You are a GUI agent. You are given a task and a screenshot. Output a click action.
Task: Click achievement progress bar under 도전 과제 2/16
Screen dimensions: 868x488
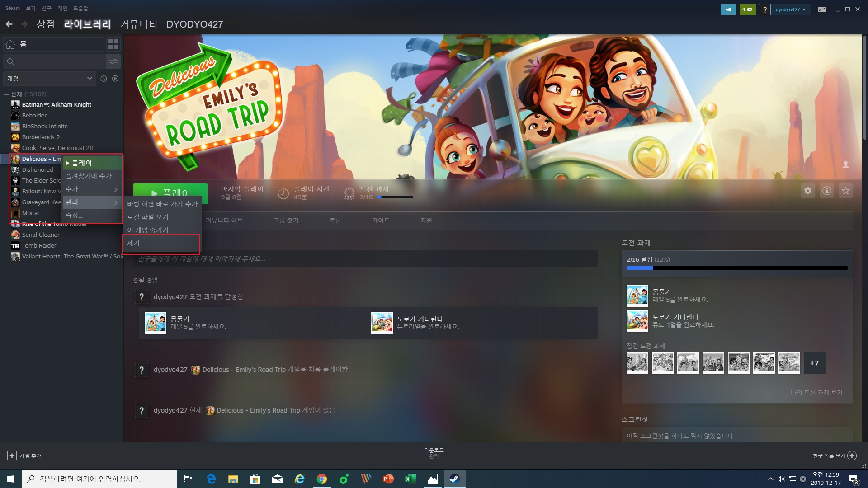(x=396, y=197)
